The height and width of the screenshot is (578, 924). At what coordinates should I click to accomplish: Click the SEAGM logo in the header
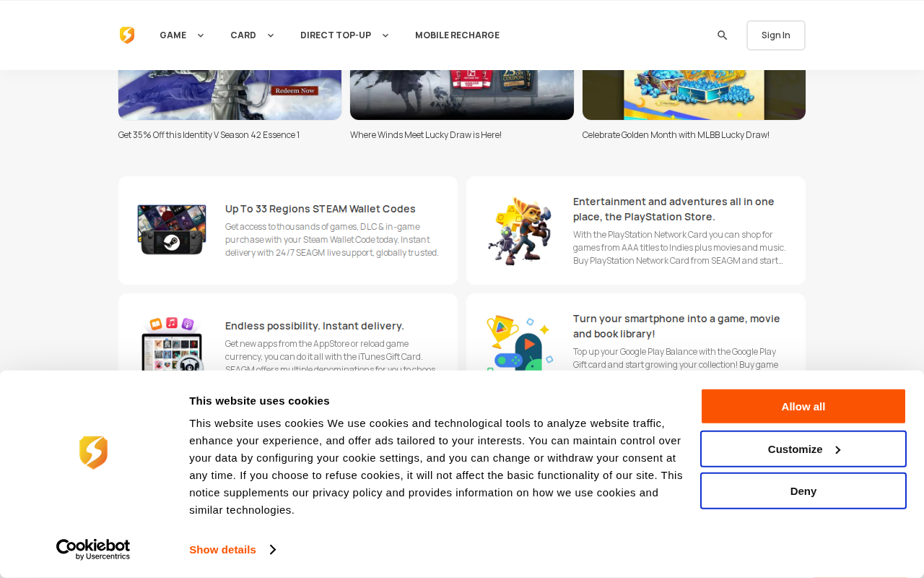pos(127,35)
